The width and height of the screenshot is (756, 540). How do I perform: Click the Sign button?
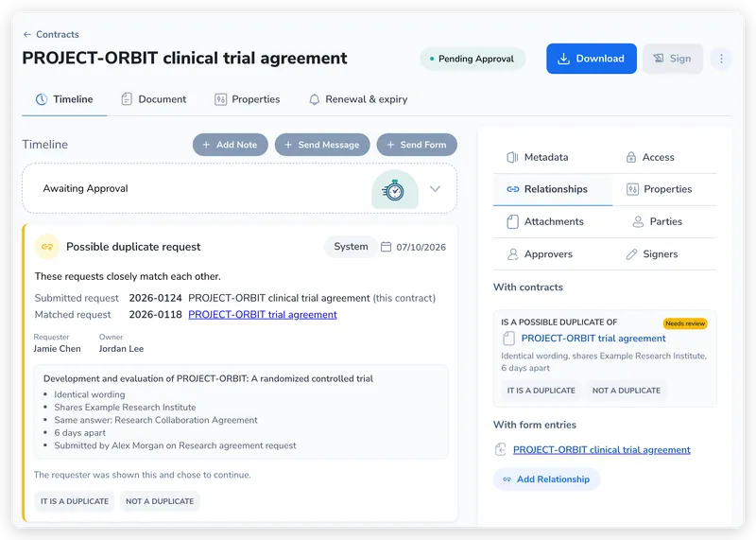coord(673,59)
